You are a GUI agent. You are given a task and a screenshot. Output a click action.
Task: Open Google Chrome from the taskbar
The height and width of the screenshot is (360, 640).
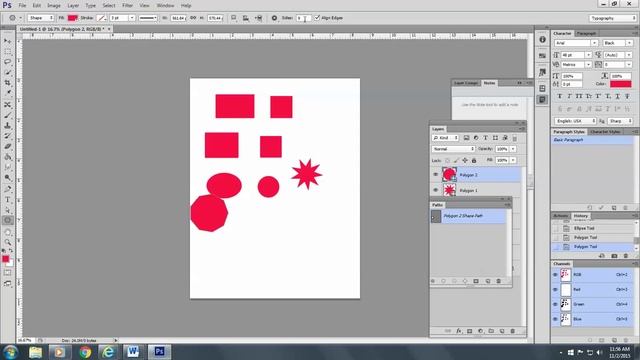pos(85,351)
